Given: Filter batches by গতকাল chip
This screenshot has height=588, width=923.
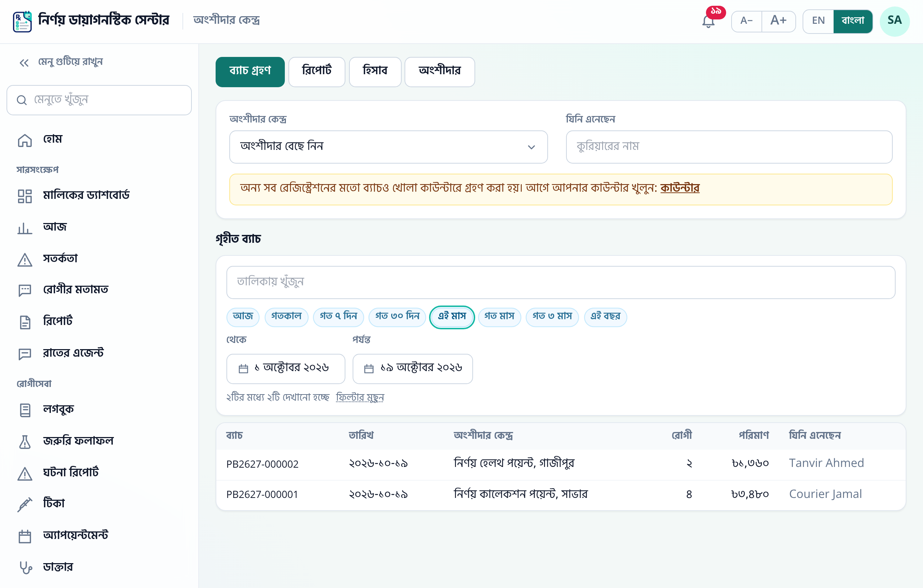Looking at the screenshot, I should (x=286, y=317).
